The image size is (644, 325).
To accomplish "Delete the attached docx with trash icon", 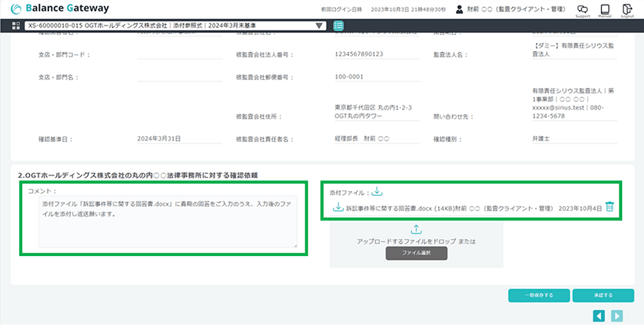I will click(x=609, y=207).
